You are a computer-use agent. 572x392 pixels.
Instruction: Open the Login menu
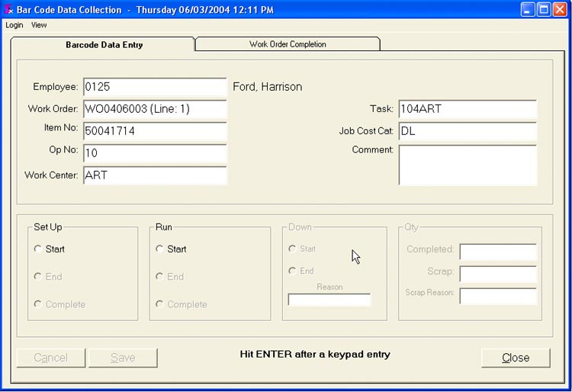pos(14,25)
